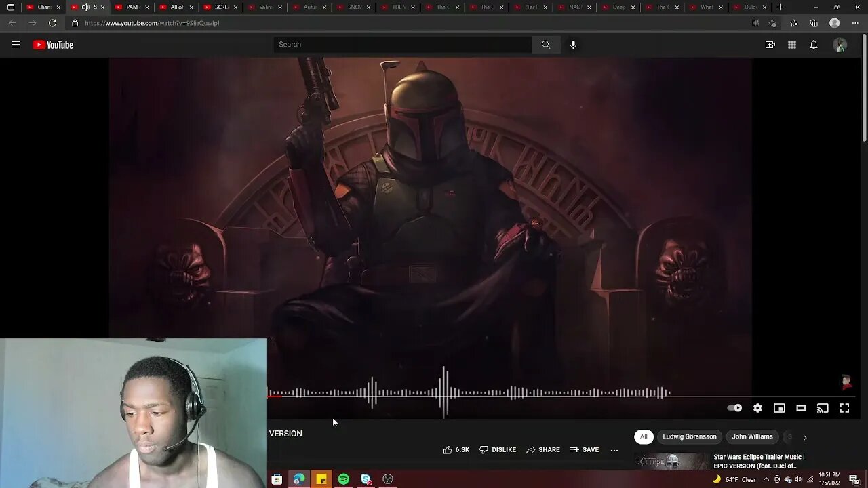The image size is (868, 488).
Task: Switch to the 'All of' browser tab
Action: click(x=176, y=7)
